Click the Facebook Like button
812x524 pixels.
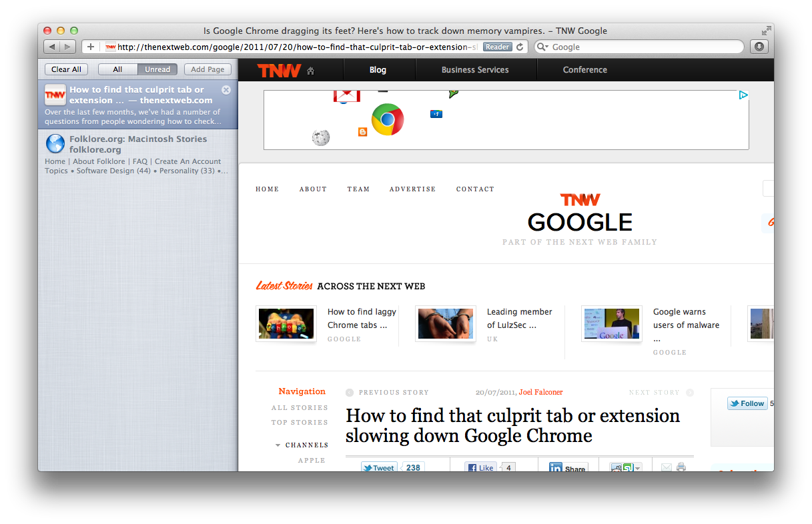click(x=480, y=467)
